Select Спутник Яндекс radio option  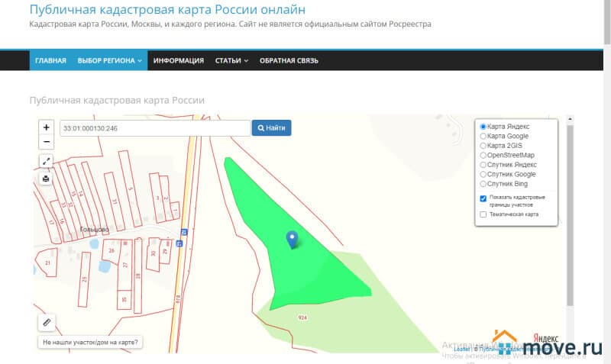coord(483,165)
